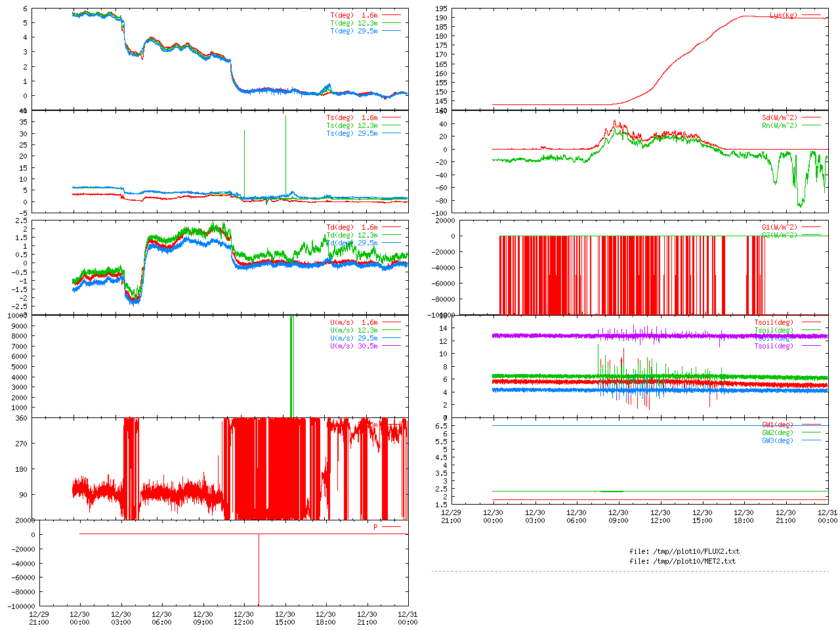Pick the "Td(deg) 1.6m" legend text
Image resolution: width=840 pixels, height=630 pixels.
(x=352, y=228)
